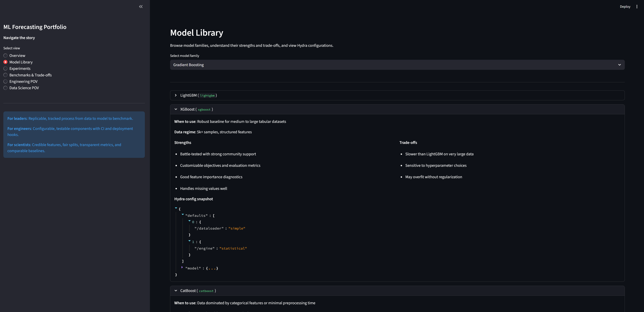Click 'Sensitive to hyperparameter choices' bullet
644x312 pixels.
436,165
